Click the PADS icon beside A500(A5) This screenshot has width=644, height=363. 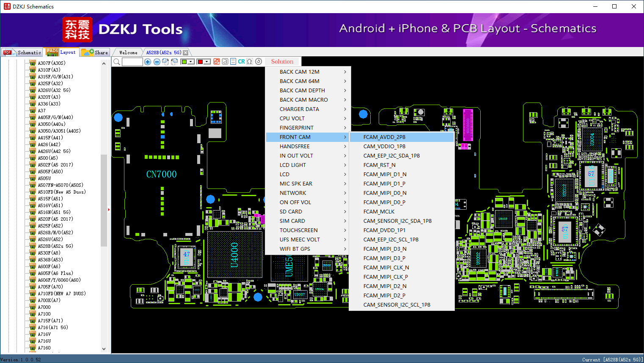33,158
